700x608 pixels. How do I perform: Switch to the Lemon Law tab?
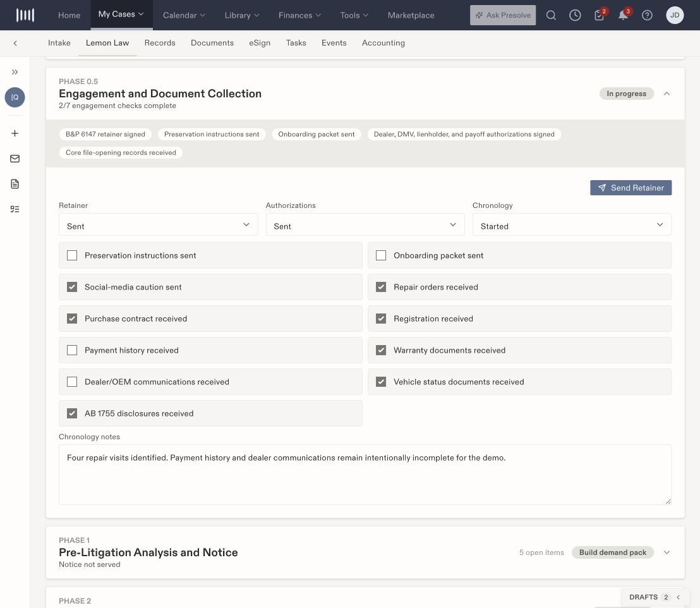(x=107, y=43)
